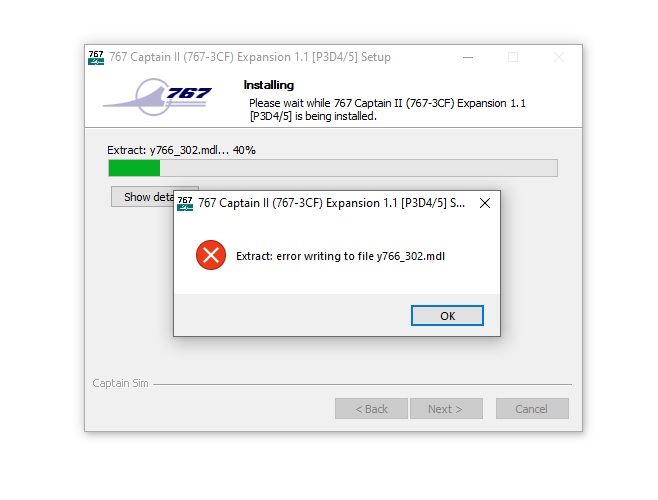Click the Cancel button
Screen dimensions: 658x500
coord(532,408)
